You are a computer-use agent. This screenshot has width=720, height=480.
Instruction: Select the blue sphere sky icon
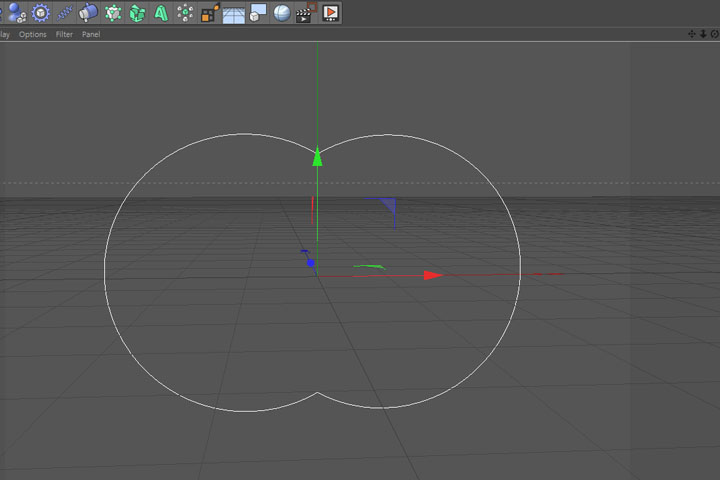click(282, 13)
